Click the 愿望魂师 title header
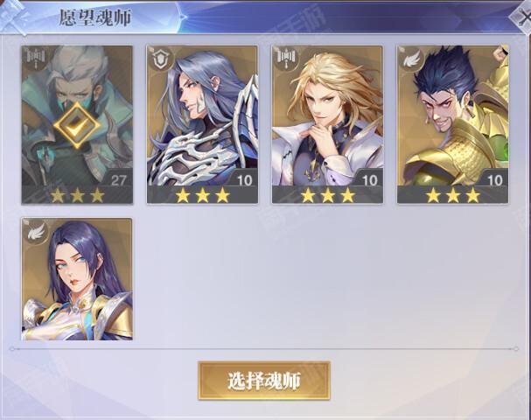 click(x=94, y=17)
